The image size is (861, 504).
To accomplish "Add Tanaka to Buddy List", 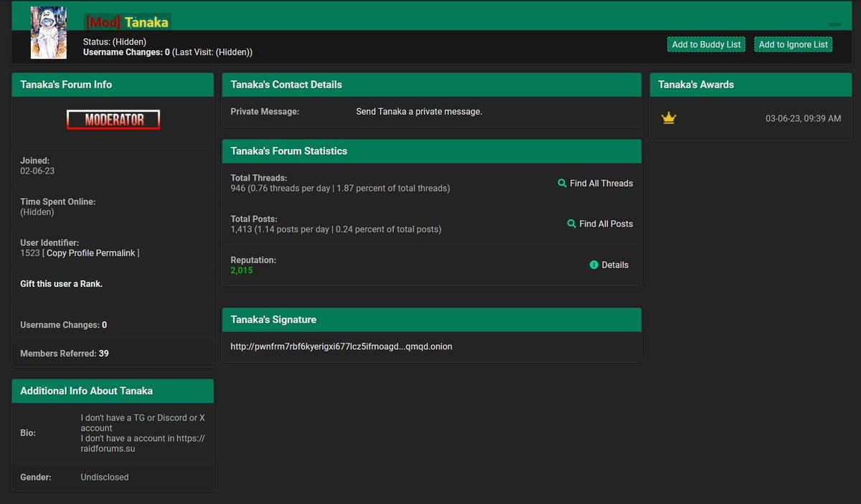I will tap(706, 44).
